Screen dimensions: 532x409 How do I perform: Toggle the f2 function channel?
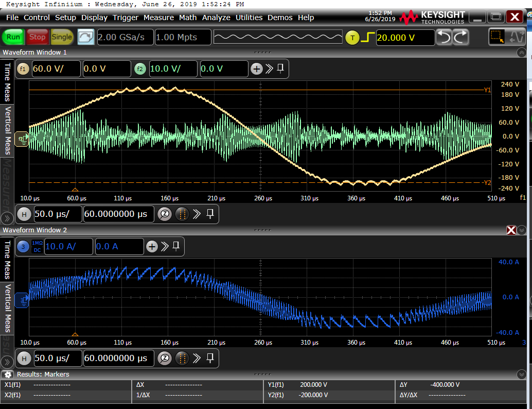coord(139,69)
